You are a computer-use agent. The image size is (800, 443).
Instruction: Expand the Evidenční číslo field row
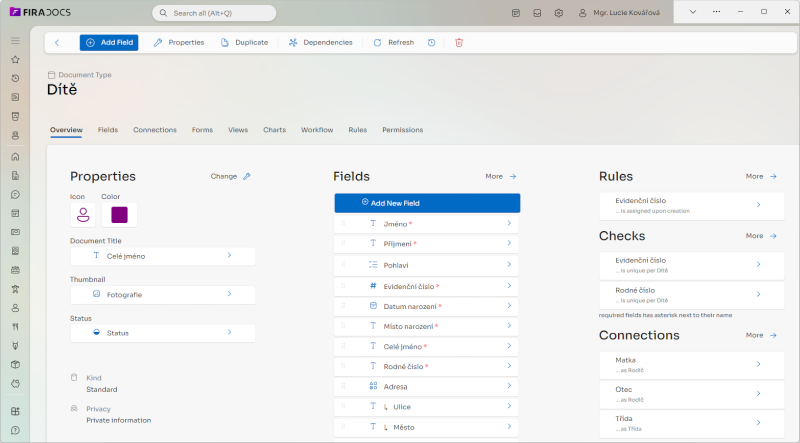pyautogui.click(x=426, y=286)
